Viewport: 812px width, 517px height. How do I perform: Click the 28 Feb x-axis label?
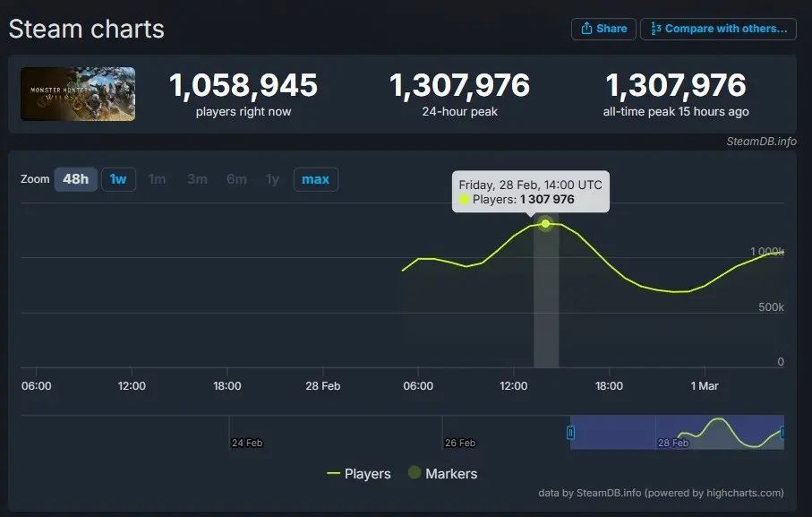(322, 386)
